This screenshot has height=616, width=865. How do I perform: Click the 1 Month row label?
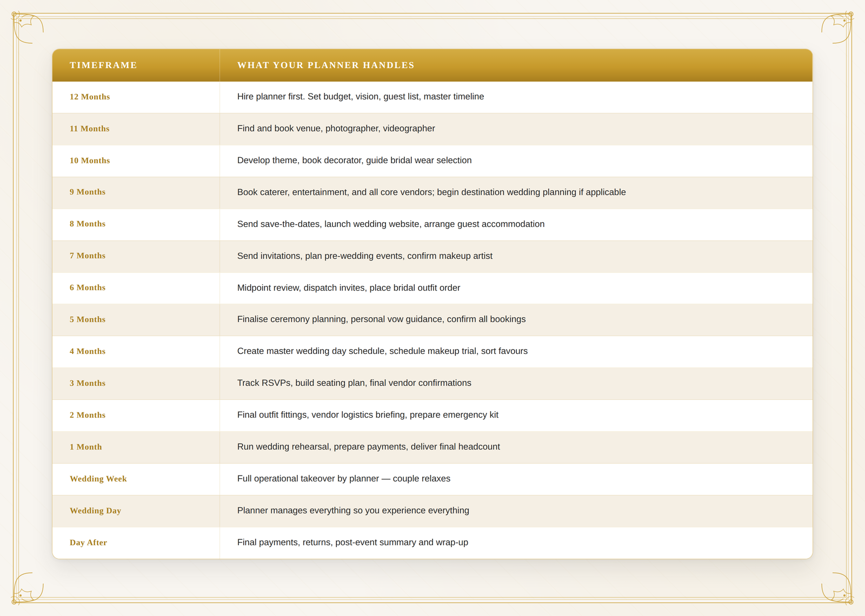click(85, 447)
